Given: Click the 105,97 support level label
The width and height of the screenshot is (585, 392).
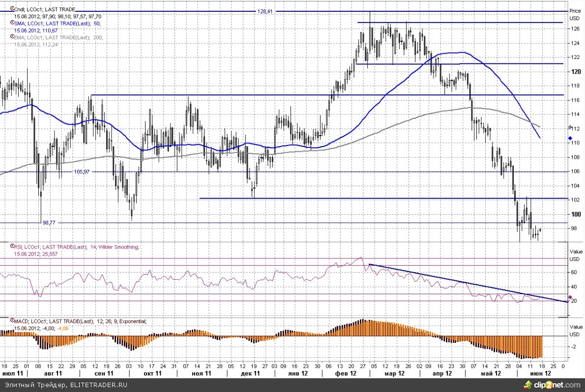Looking at the screenshot, I should 82,172.
